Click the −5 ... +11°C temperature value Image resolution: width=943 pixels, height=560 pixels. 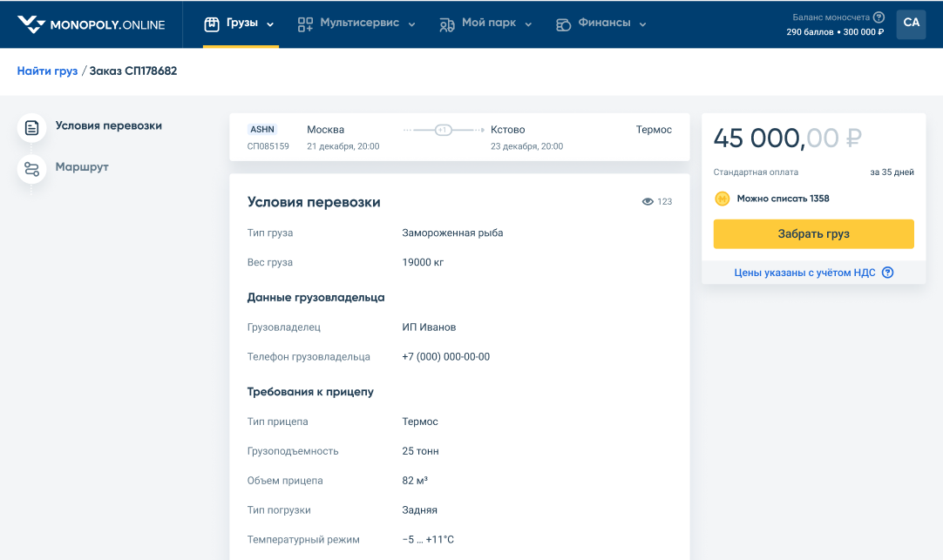[428, 540]
